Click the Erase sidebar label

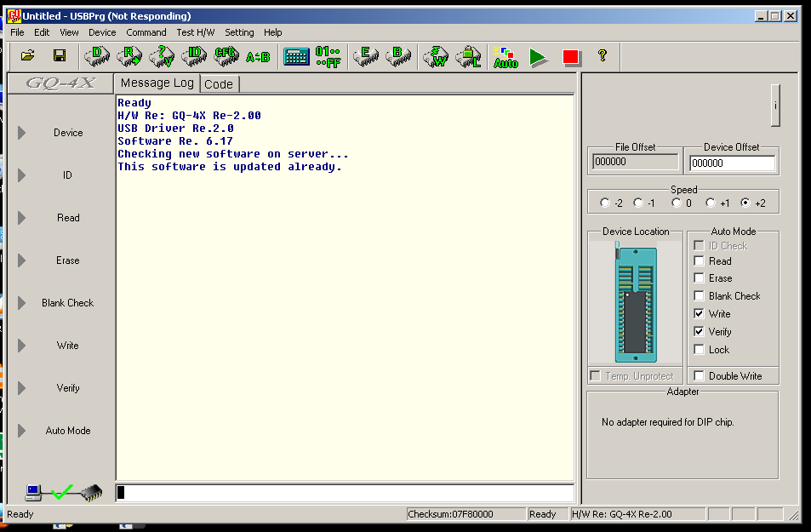68,260
